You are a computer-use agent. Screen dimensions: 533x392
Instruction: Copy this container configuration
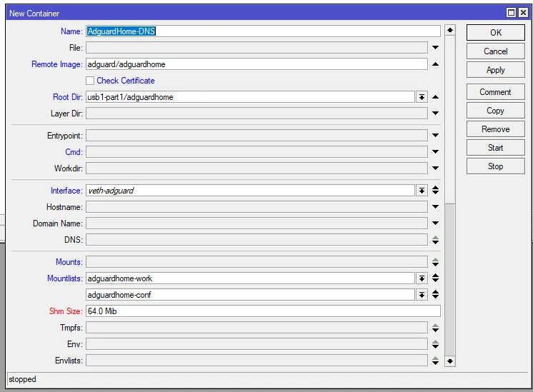(495, 111)
